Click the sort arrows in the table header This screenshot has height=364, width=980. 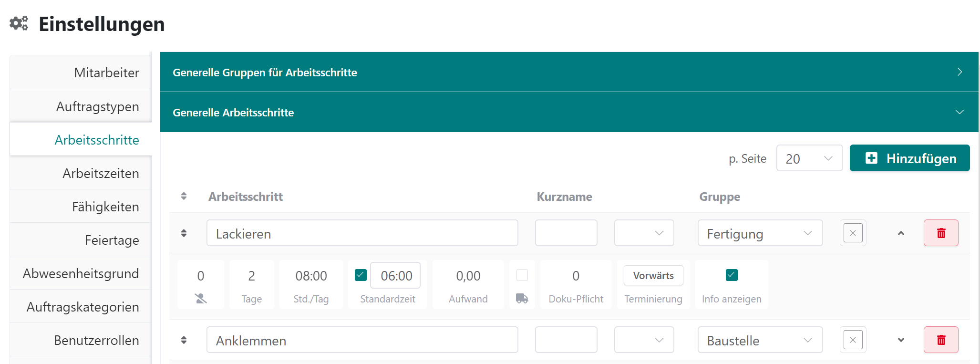184,196
